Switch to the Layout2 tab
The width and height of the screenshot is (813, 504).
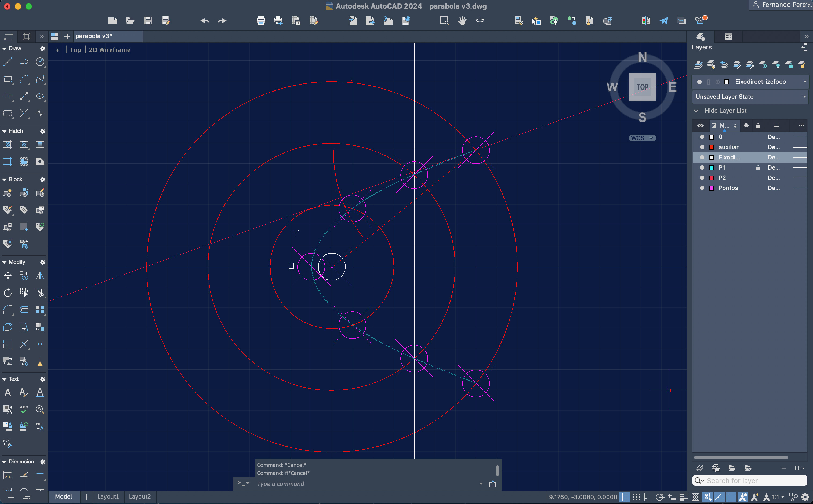point(140,497)
